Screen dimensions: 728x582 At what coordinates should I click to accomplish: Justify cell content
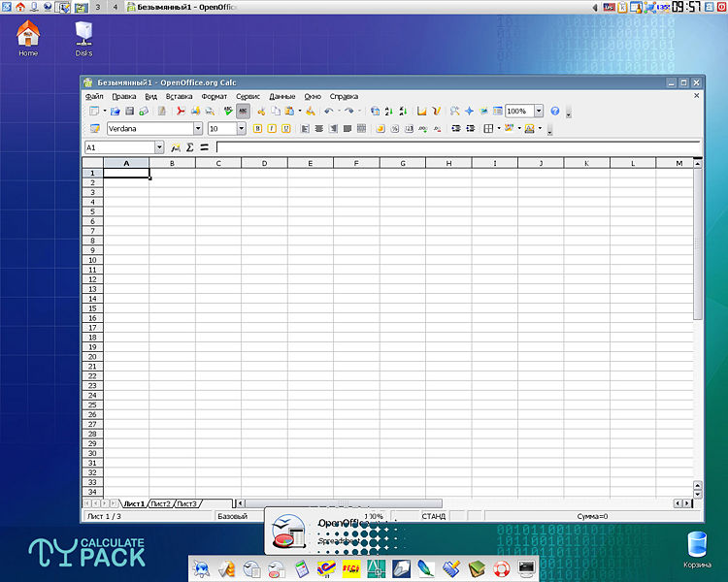(347, 129)
